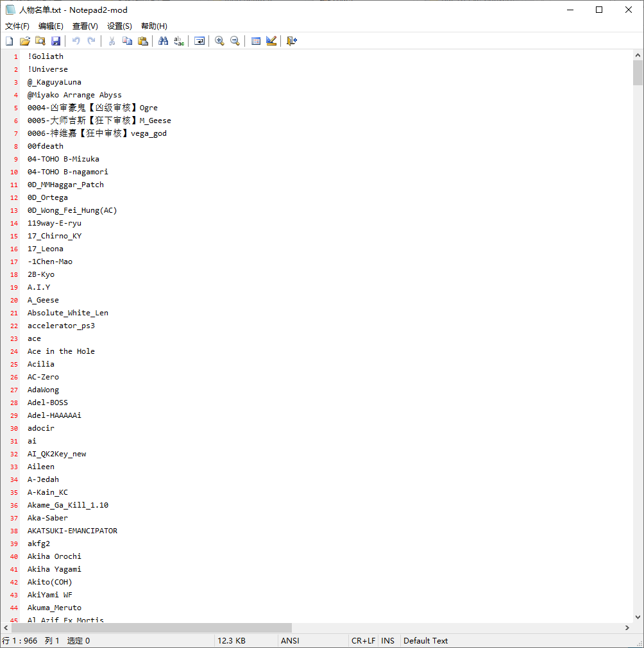Toggle word wrap from the toolbar
This screenshot has width=644, height=648.
pyautogui.click(x=199, y=41)
